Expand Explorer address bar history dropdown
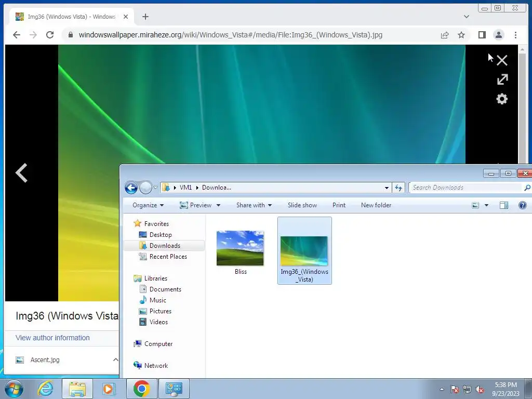Screen dimensions: 532x399 pos(387,188)
